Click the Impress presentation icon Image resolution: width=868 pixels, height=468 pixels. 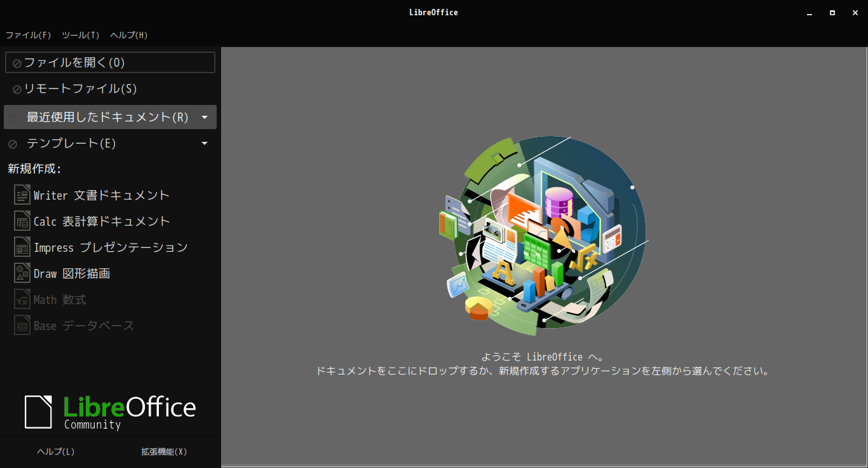[x=22, y=247]
